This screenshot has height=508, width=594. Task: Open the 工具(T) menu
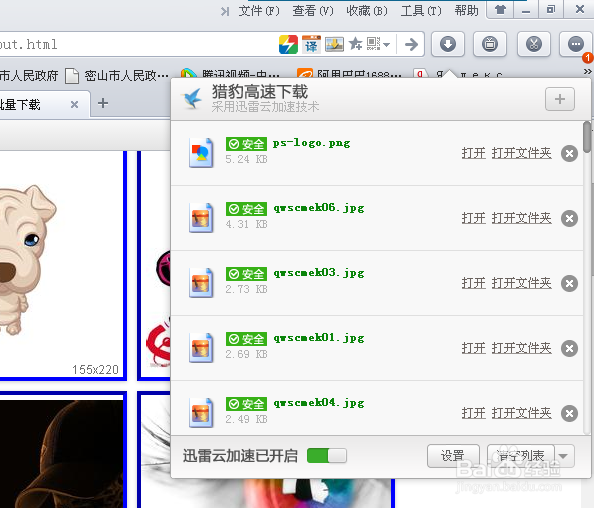click(x=421, y=11)
